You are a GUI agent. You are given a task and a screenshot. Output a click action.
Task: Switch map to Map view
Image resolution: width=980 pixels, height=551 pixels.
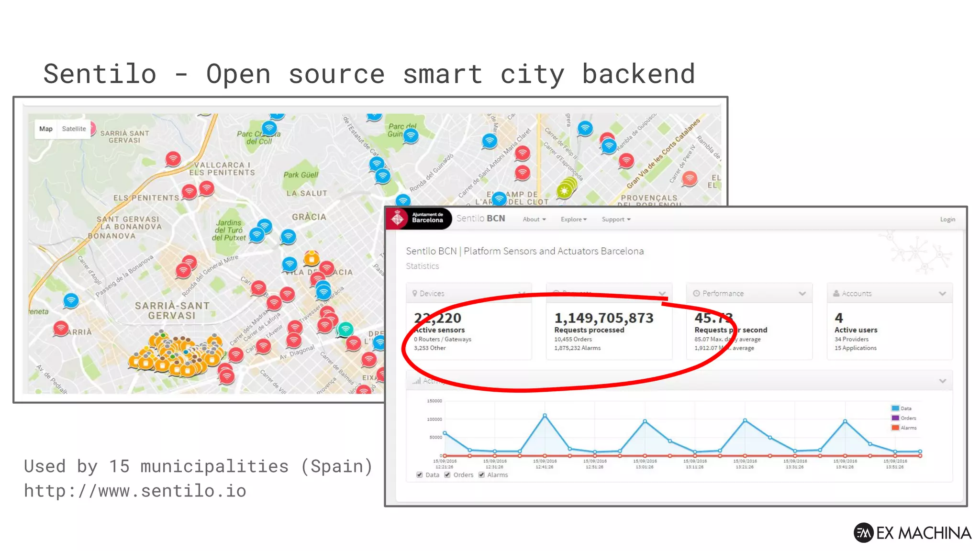[46, 129]
